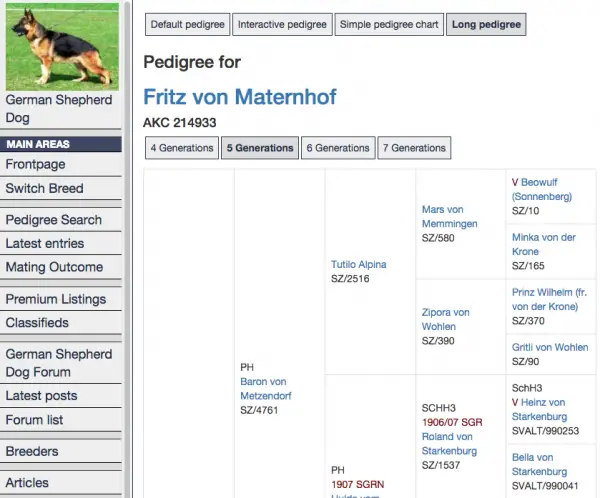This screenshot has width=600, height=498.
Task: Open Mars von Memmingen entry
Action: click(x=449, y=217)
